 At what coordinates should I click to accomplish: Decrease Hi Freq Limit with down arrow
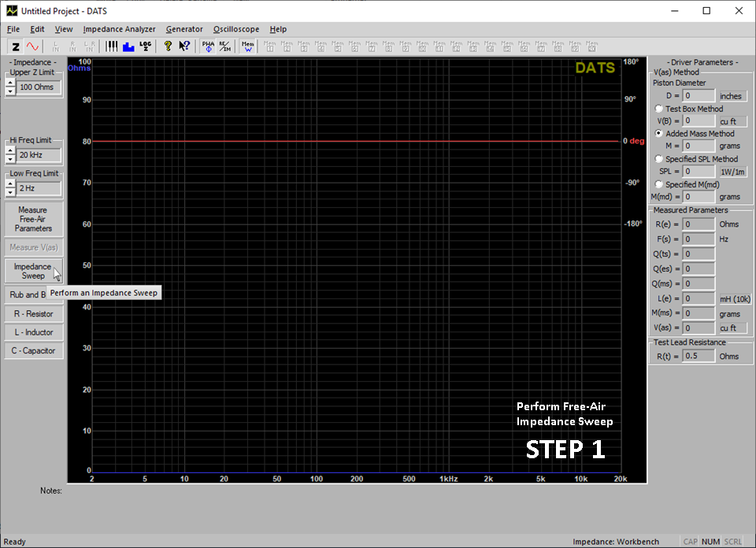point(10,159)
